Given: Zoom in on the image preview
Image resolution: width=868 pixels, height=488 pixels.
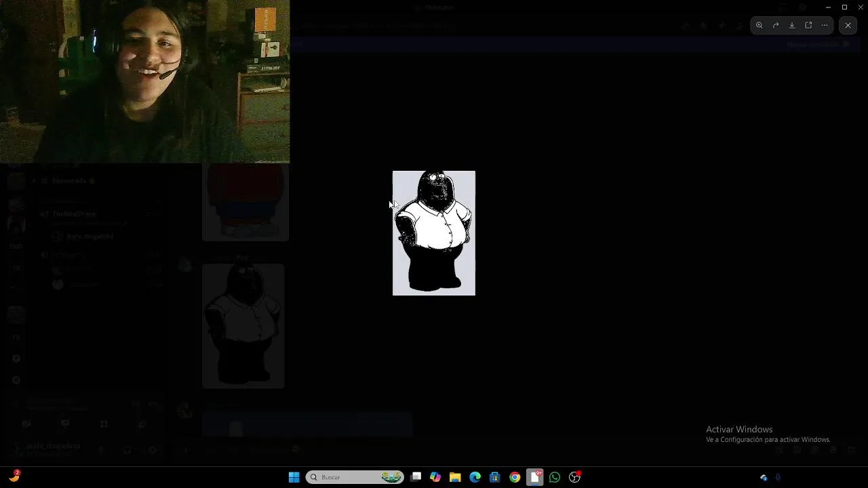Looking at the screenshot, I should tap(759, 25).
